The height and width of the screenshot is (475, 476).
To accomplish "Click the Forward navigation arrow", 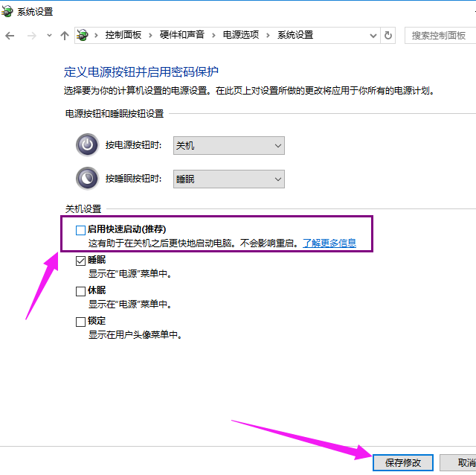I will click(x=30, y=35).
